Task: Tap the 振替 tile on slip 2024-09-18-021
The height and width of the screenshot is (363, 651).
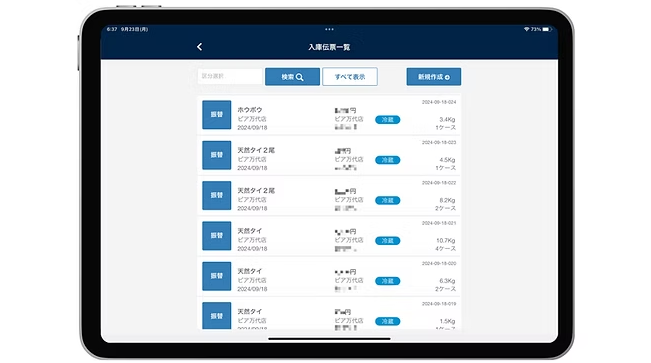Action: pos(217,235)
